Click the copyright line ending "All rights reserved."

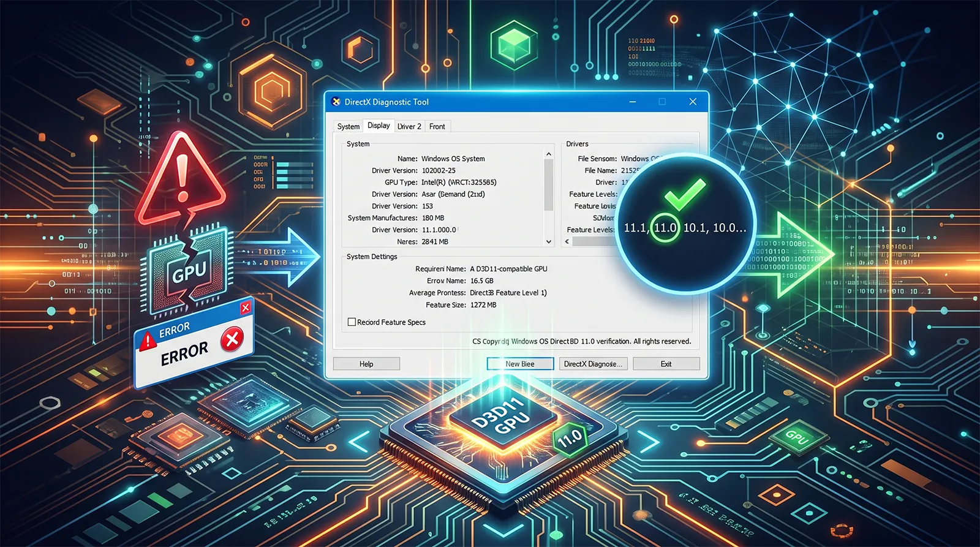click(x=582, y=341)
